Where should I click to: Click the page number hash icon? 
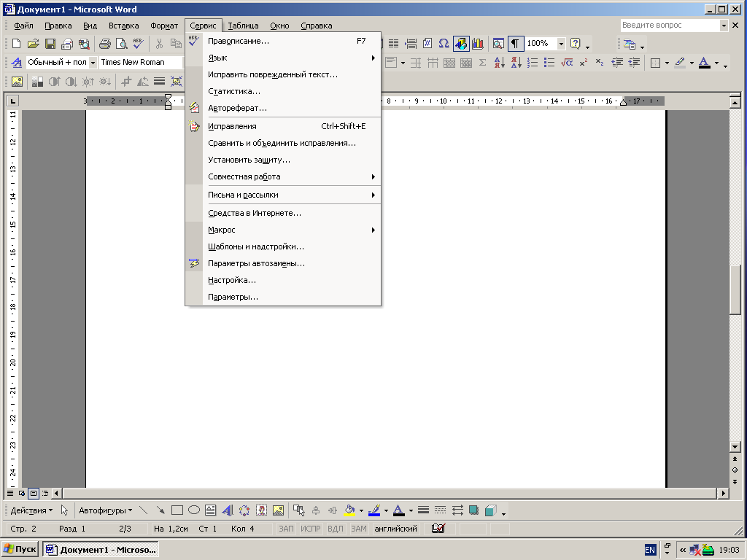point(427,44)
